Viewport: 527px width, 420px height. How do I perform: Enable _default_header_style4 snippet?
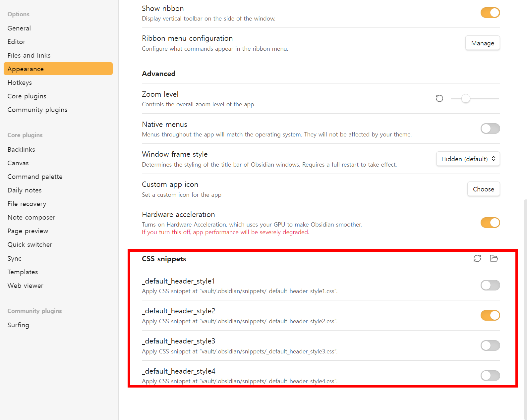pyautogui.click(x=490, y=376)
